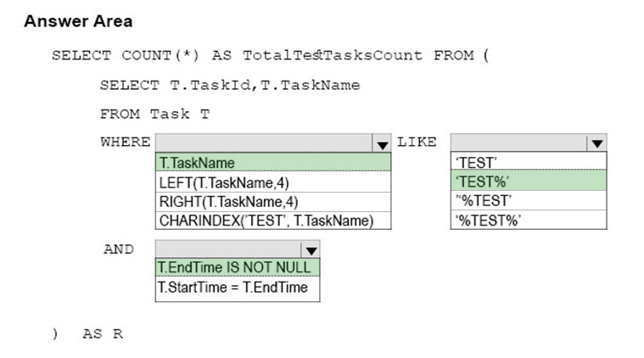Open the LIKE pattern dropdown arrow
This screenshot has width=644, height=358.
pyautogui.click(x=596, y=143)
